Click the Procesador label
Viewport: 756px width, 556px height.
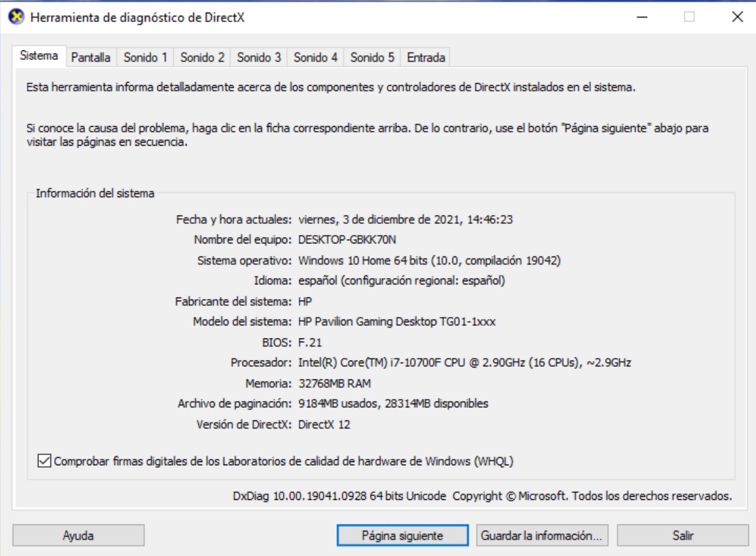[261, 362]
